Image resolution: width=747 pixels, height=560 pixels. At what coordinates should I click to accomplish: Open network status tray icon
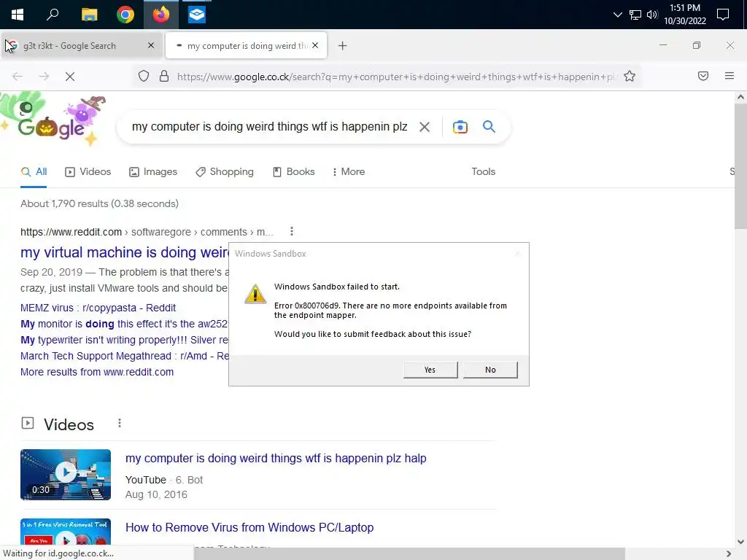tap(635, 15)
